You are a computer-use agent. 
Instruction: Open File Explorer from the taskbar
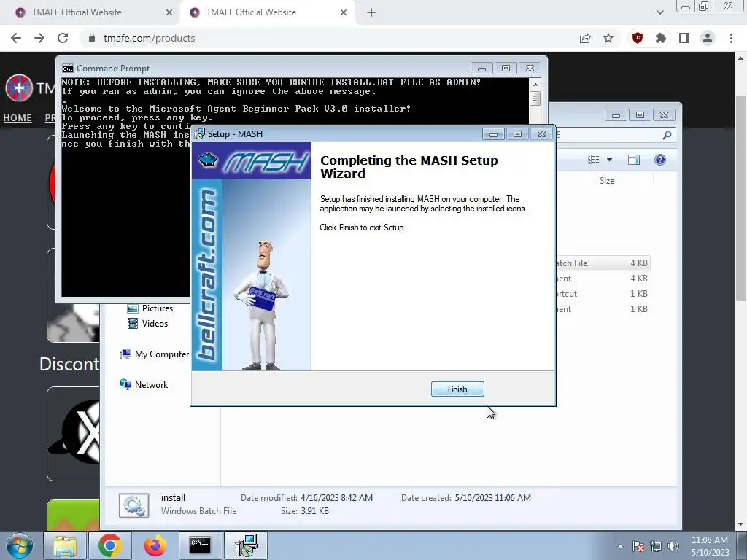tap(65, 545)
